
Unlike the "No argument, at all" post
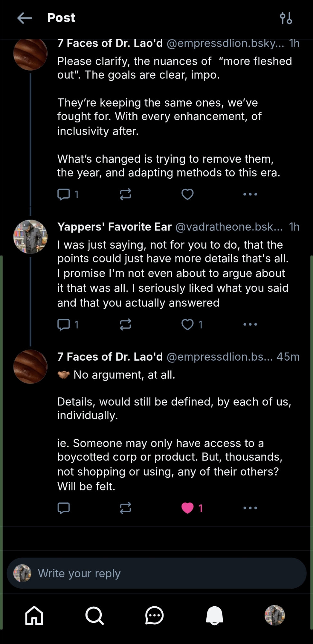187,508
